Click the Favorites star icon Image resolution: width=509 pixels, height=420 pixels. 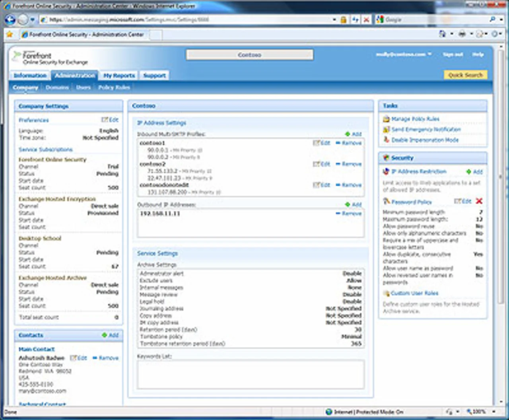point(10,35)
